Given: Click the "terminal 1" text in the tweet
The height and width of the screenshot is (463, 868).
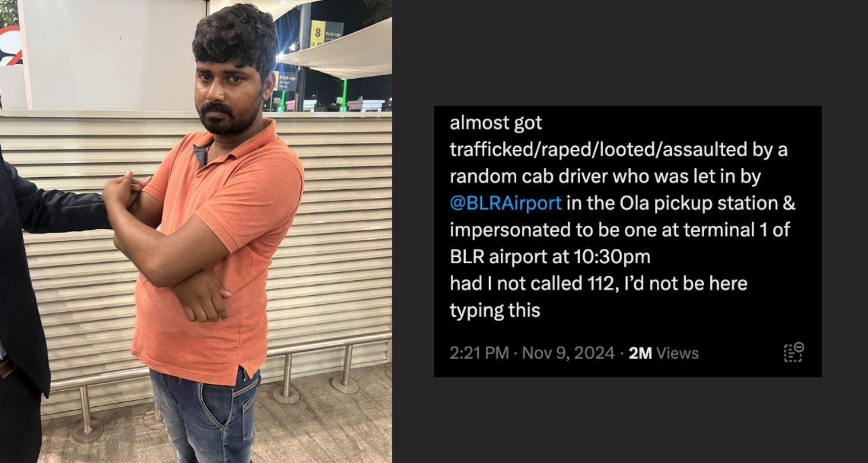Looking at the screenshot, I should point(729,230).
